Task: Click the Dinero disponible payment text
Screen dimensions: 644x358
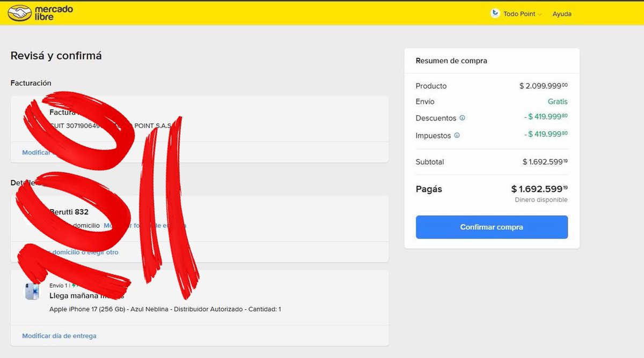Action: (541, 200)
